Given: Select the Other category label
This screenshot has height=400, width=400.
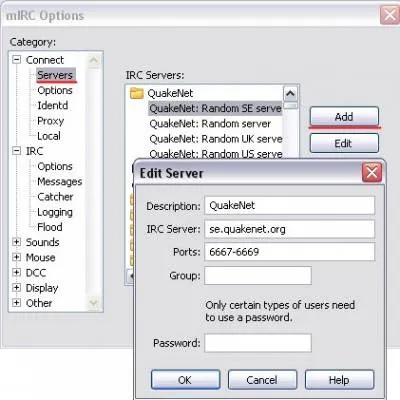Looking at the screenshot, I should 39,303.
